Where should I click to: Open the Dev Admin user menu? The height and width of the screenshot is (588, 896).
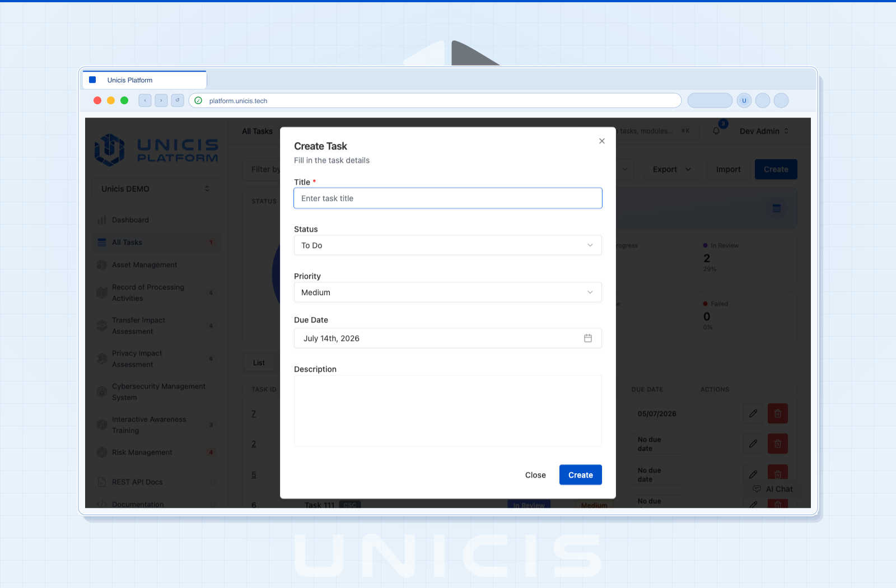pyautogui.click(x=764, y=131)
